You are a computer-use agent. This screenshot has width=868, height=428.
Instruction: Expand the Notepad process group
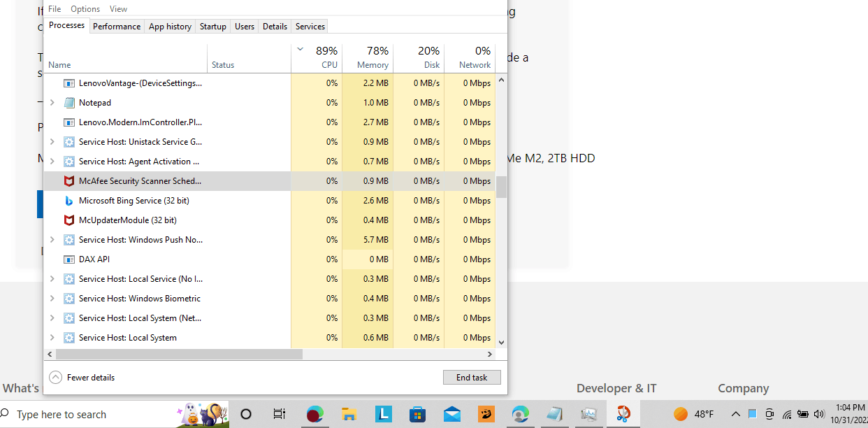52,103
